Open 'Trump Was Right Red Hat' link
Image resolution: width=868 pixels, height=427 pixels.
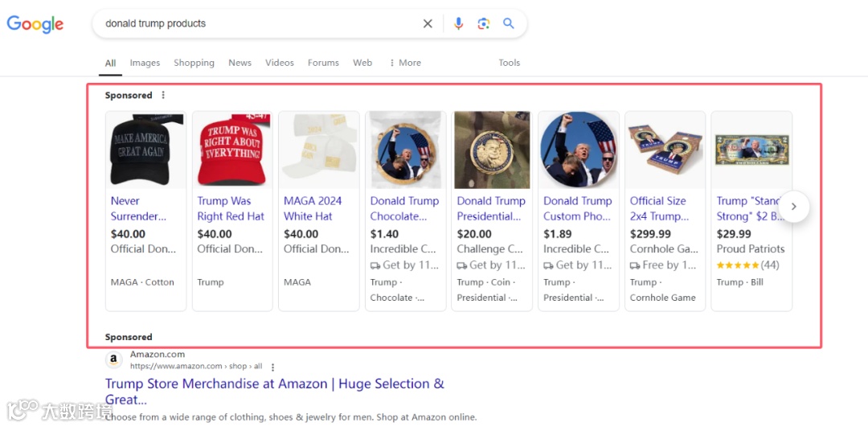pos(231,209)
